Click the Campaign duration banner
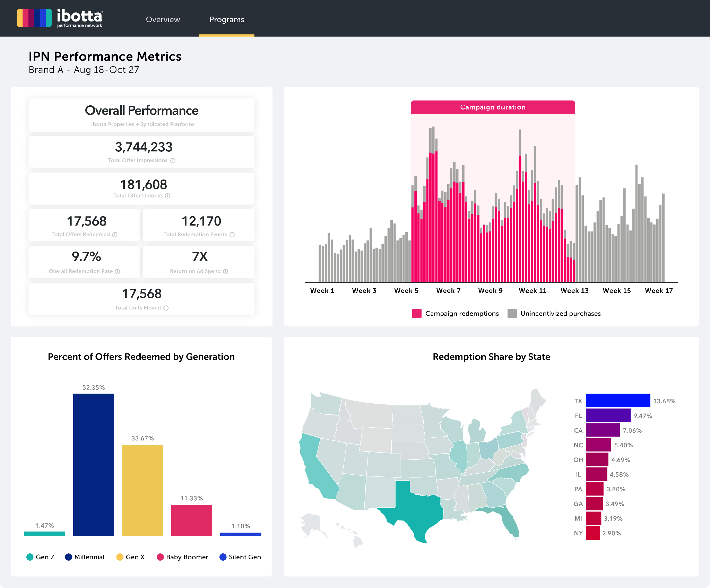Viewport: 710px width, 588px height. point(493,107)
